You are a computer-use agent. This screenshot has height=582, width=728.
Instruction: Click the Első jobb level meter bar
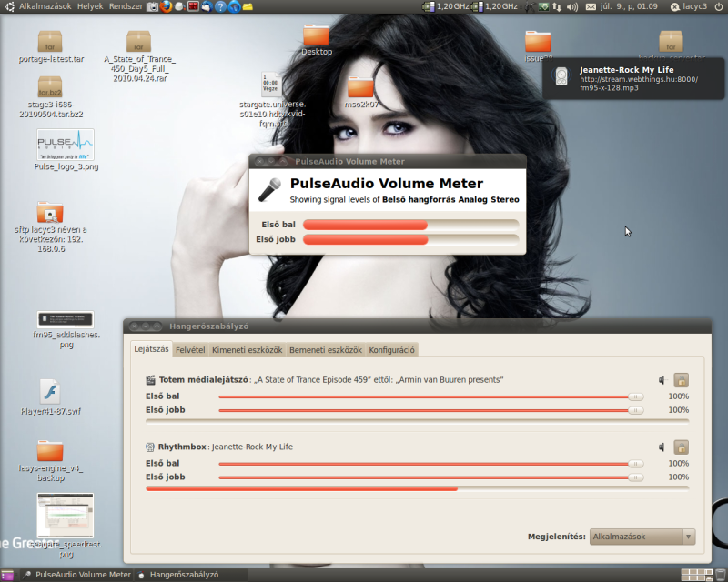coord(411,239)
